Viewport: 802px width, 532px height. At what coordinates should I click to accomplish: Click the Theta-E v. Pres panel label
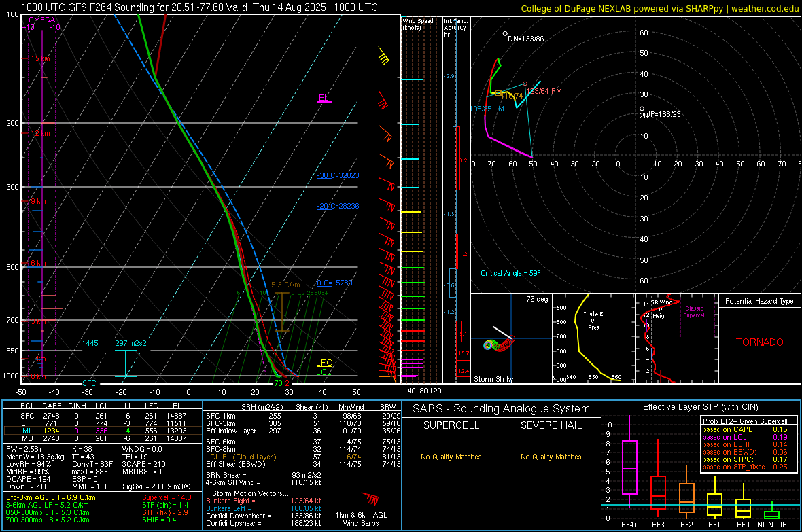pyautogui.click(x=593, y=320)
